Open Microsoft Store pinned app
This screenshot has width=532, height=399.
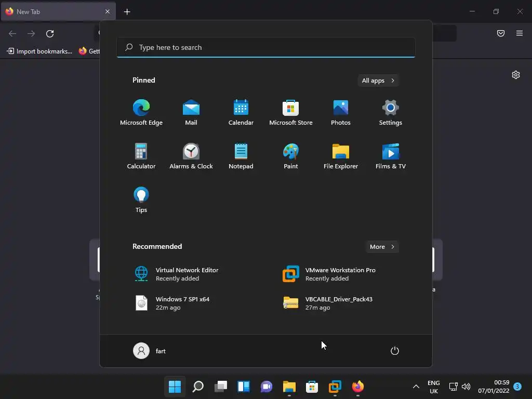point(291,113)
